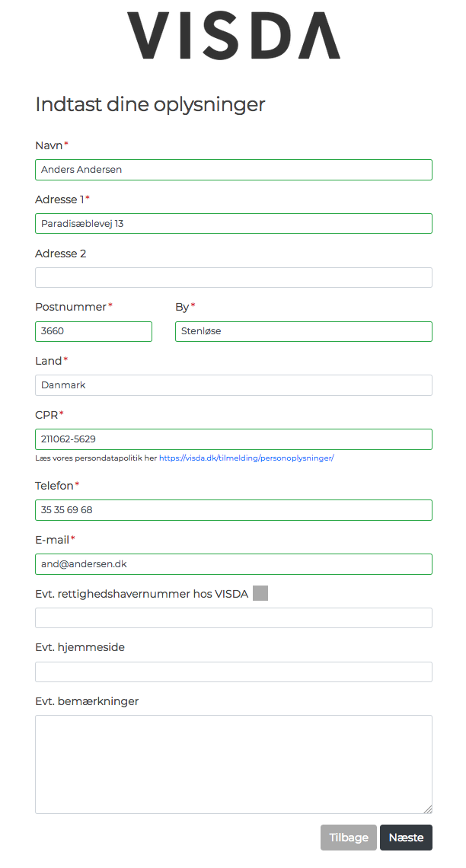Click the Postnummer field containing 3660
466x868 pixels.
[x=94, y=331]
